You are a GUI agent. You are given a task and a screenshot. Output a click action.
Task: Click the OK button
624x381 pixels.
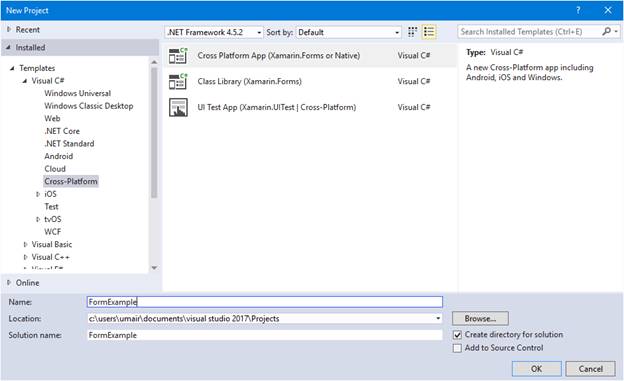tap(536, 369)
